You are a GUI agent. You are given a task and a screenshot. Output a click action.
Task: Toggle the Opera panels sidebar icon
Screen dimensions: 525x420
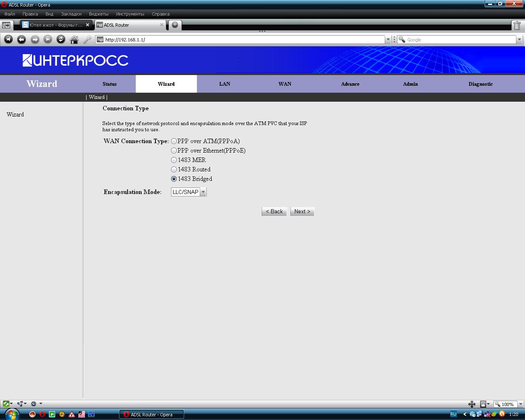point(6,25)
